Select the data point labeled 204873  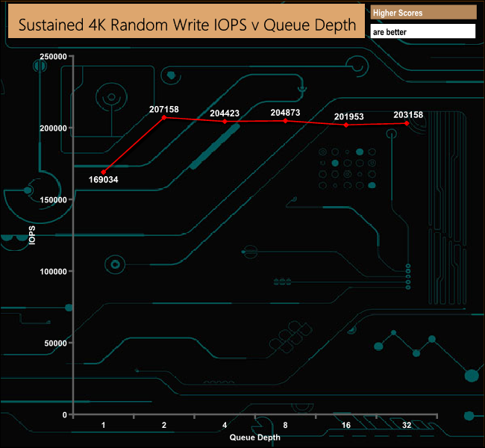pos(286,121)
